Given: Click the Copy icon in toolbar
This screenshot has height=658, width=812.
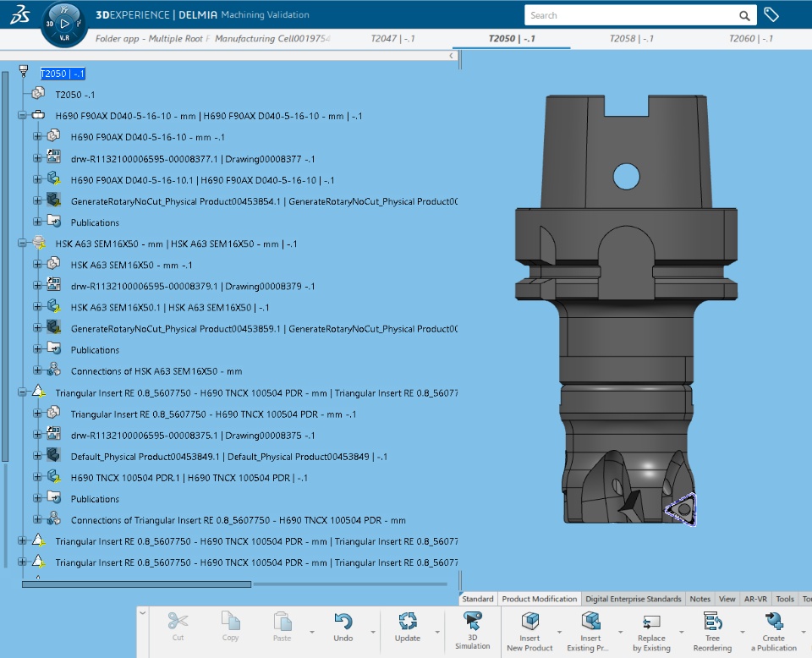Looking at the screenshot, I should pyautogui.click(x=230, y=621).
